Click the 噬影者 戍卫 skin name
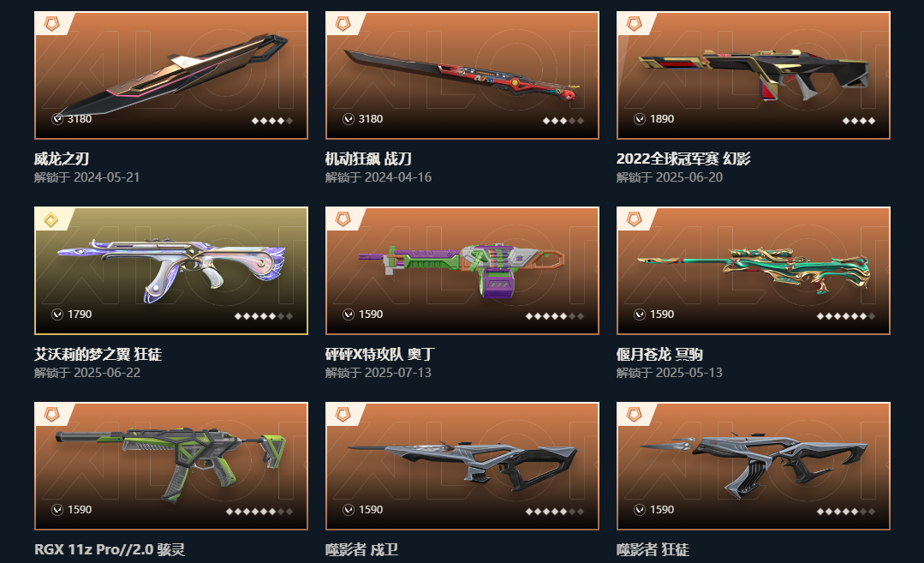Image resolution: width=924 pixels, height=563 pixels. pyautogui.click(x=362, y=549)
